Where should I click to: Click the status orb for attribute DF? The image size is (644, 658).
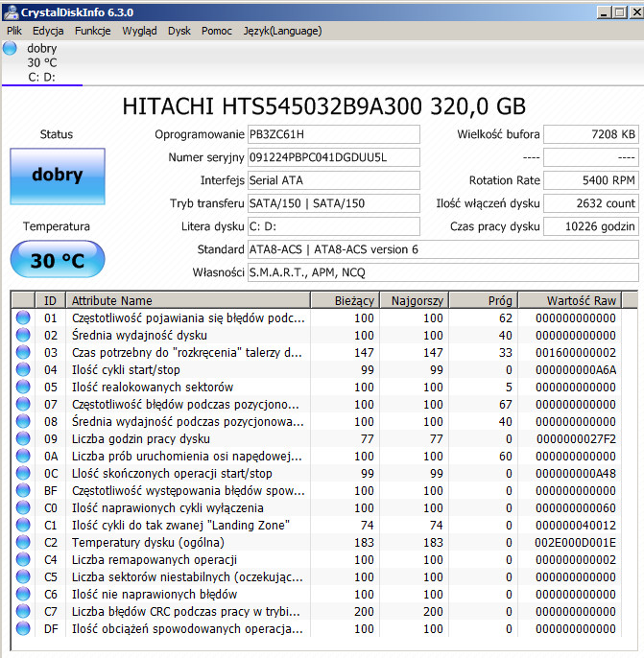[x=23, y=628]
